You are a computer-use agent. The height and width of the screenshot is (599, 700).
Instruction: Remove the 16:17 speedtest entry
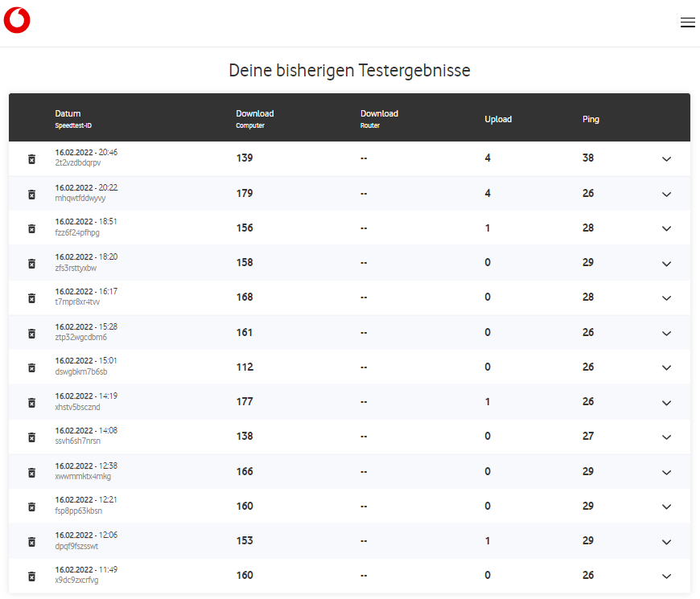click(31, 297)
